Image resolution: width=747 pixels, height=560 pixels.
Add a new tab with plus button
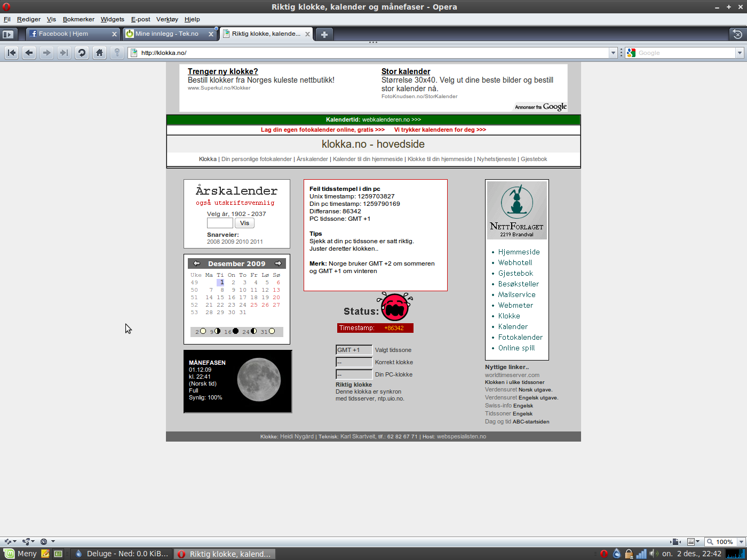pos(324,34)
